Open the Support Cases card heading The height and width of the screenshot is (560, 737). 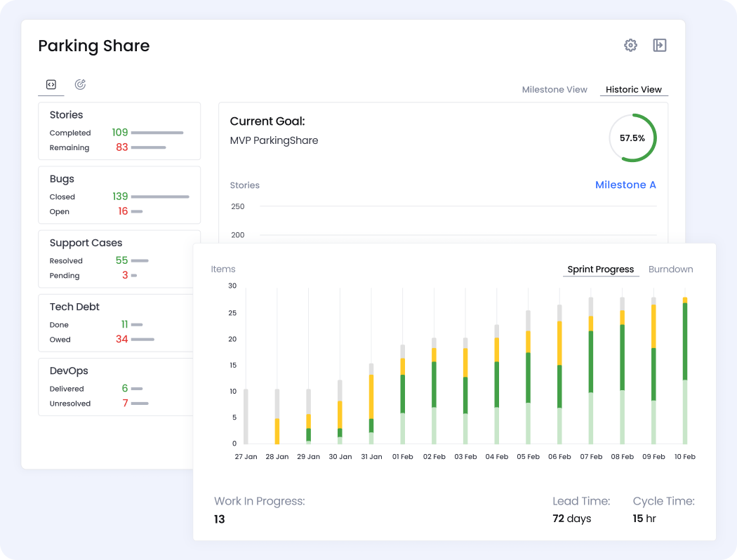click(x=86, y=243)
